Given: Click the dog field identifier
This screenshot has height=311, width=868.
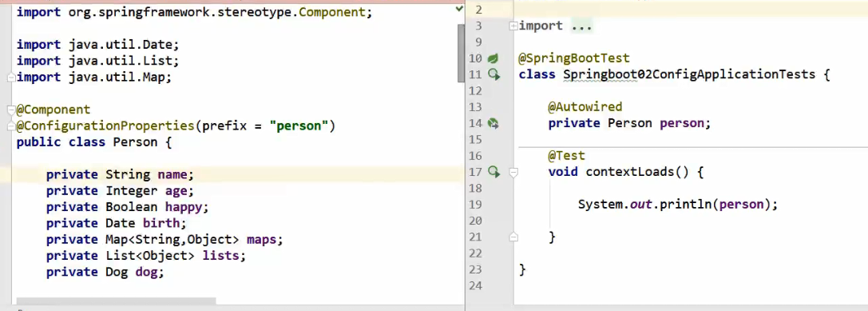Looking at the screenshot, I should coord(146,272).
